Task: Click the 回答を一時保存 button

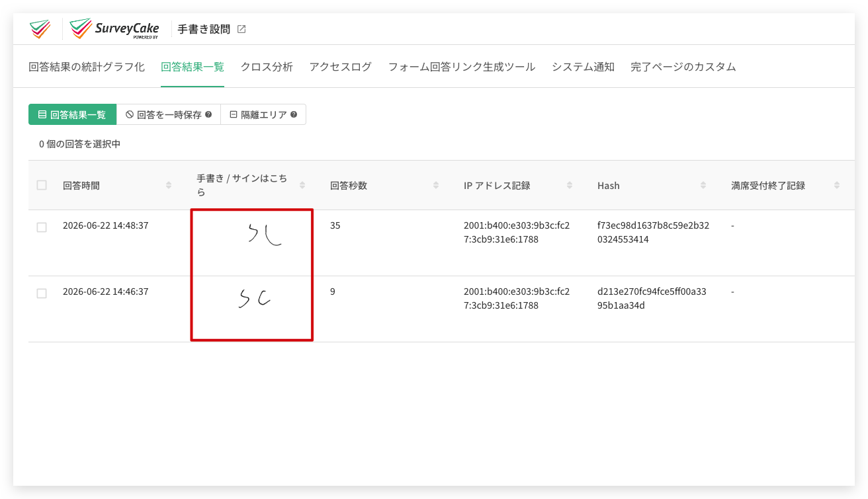Action: pyautogui.click(x=169, y=114)
